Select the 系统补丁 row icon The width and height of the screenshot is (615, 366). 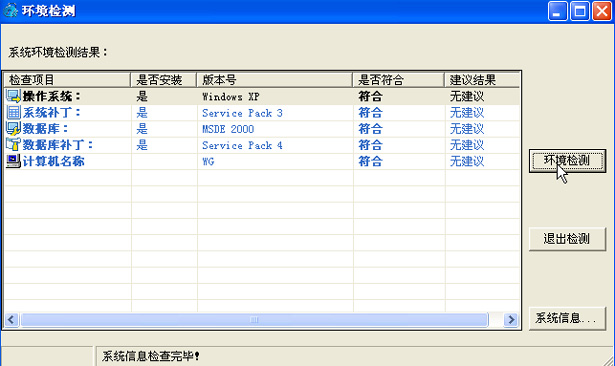coord(13,113)
